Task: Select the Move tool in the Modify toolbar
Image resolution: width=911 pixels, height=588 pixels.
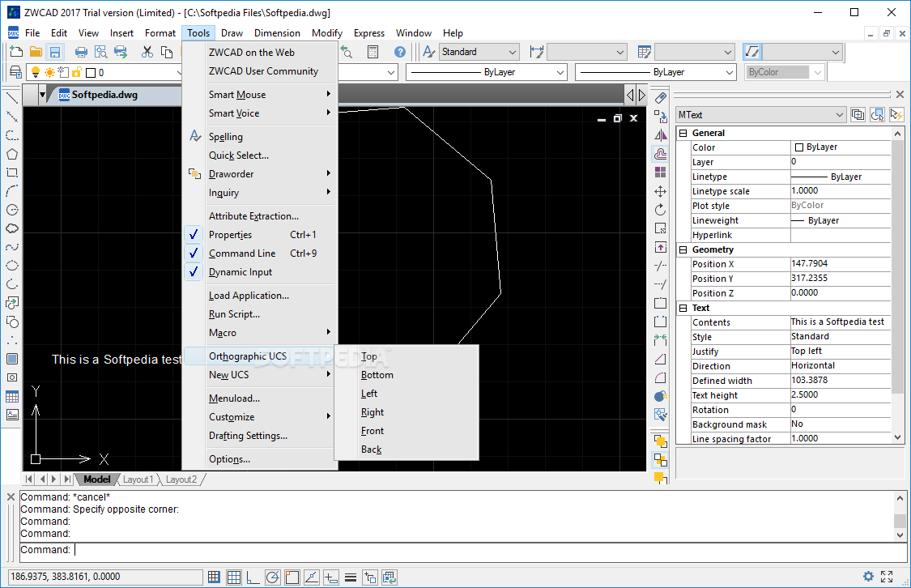Action: [x=660, y=191]
